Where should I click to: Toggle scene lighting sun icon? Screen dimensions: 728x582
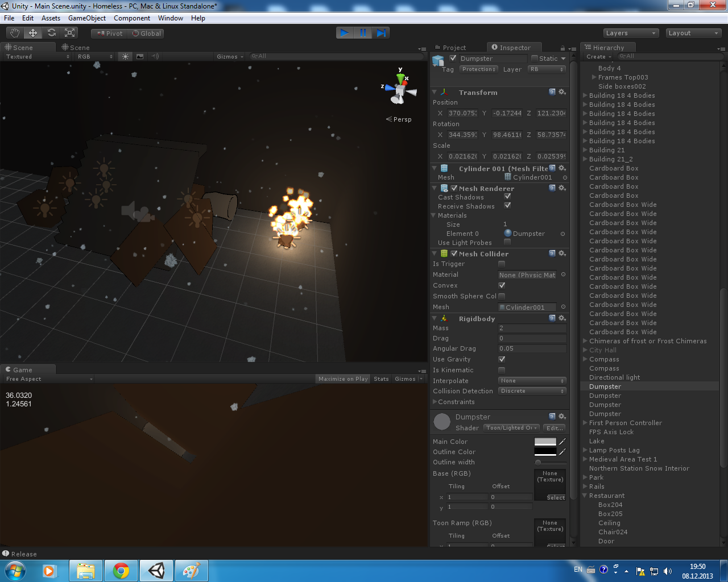point(126,56)
